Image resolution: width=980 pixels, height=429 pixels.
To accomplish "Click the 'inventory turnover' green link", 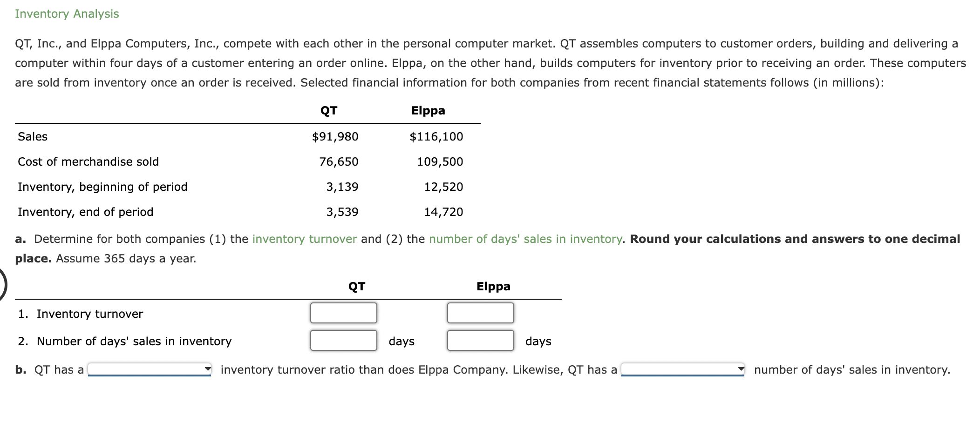I will (x=304, y=239).
